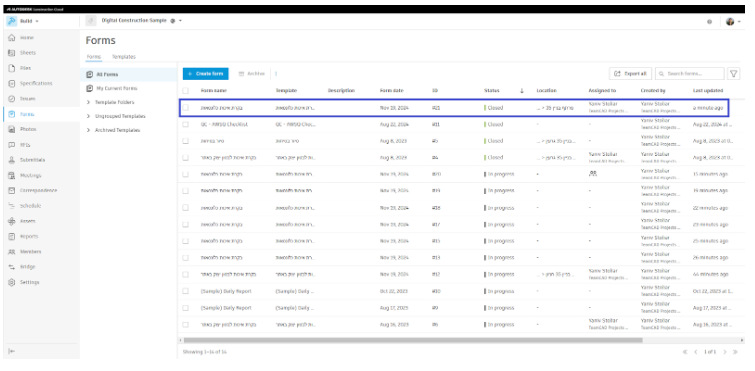Image resolution: width=755 pixels, height=371 pixels.
Task: Select the Forms tab under the heading
Action: coord(93,57)
